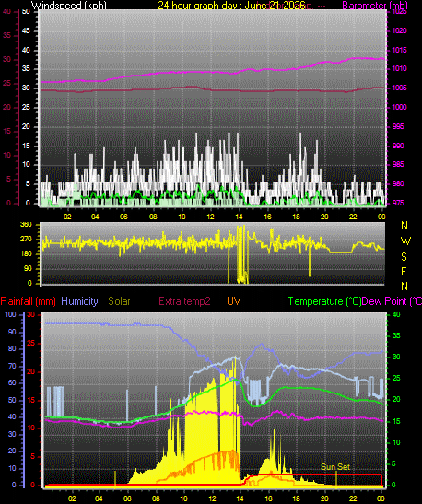Click the "1010" barometer axis value
This screenshot has height=504, width=422.
(399, 68)
